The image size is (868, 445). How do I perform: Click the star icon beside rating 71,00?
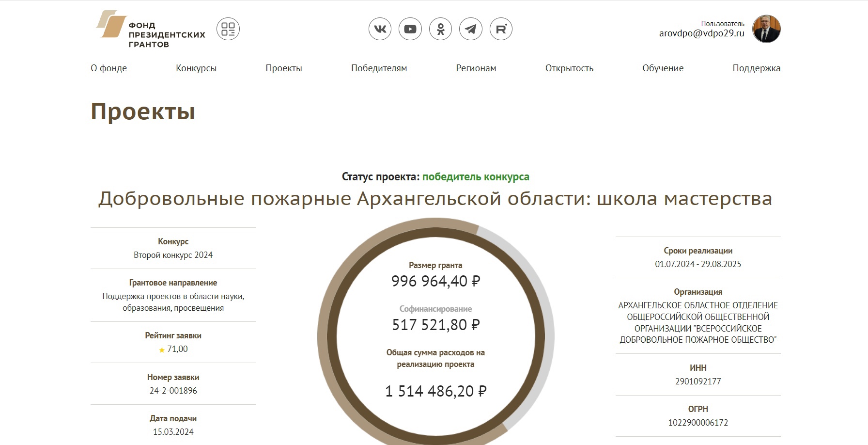pyautogui.click(x=162, y=350)
